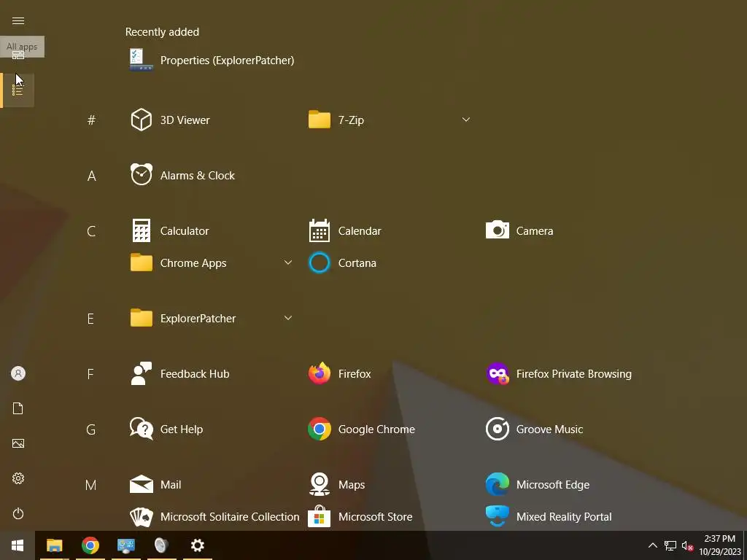The height and width of the screenshot is (560, 747).
Task: Open the 3D Viewer app icon
Action: 141,120
